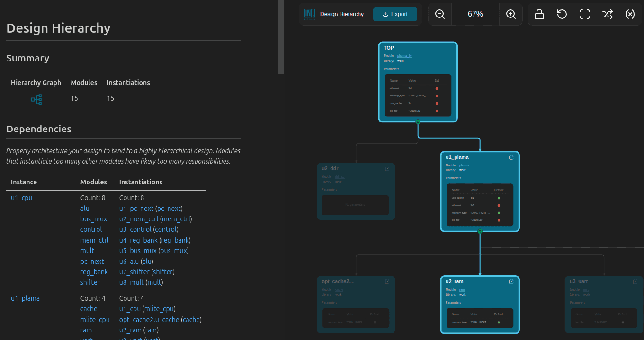Collapse children of the TOP node

point(418,122)
